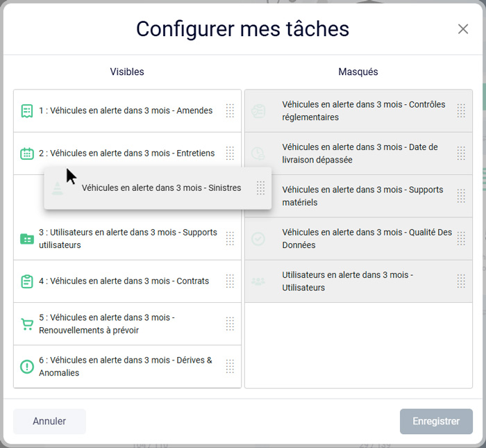Select task 4 Véhicules en alerte Contrats

pos(127,281)
